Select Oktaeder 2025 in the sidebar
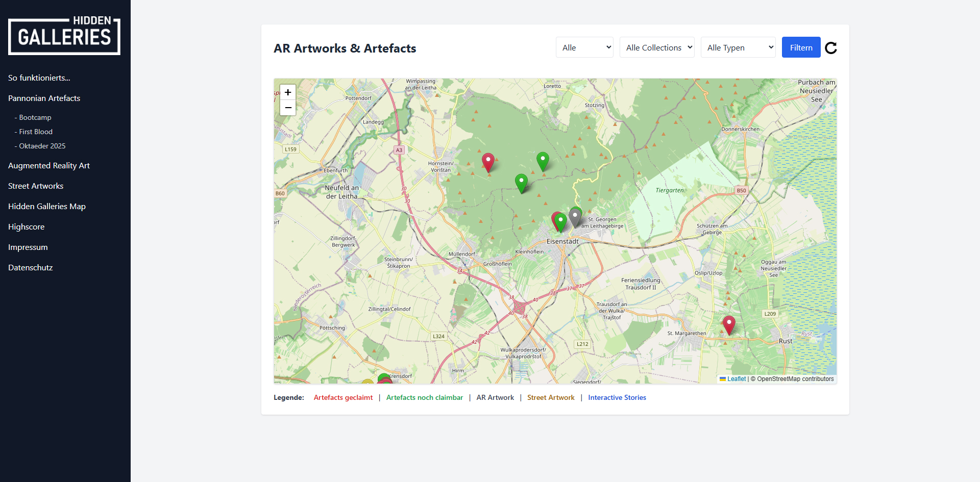This screenshot has height=482, width=980. pyautogui.click(x=42, y=146)
